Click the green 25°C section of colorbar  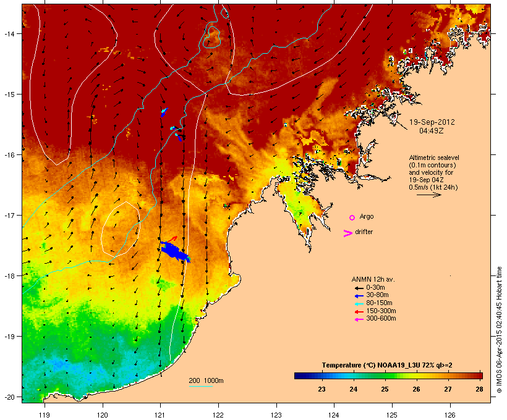pyautogui.click(x=385, y=376)
